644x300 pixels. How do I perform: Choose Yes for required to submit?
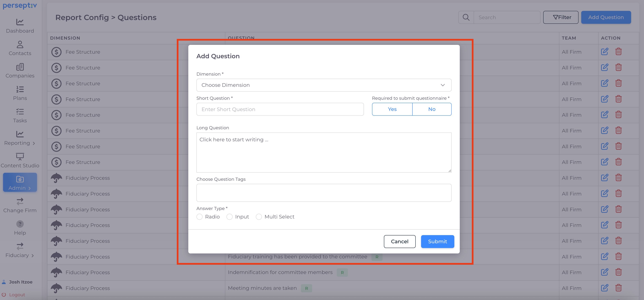pyautogui.click(x=392, y=109)
